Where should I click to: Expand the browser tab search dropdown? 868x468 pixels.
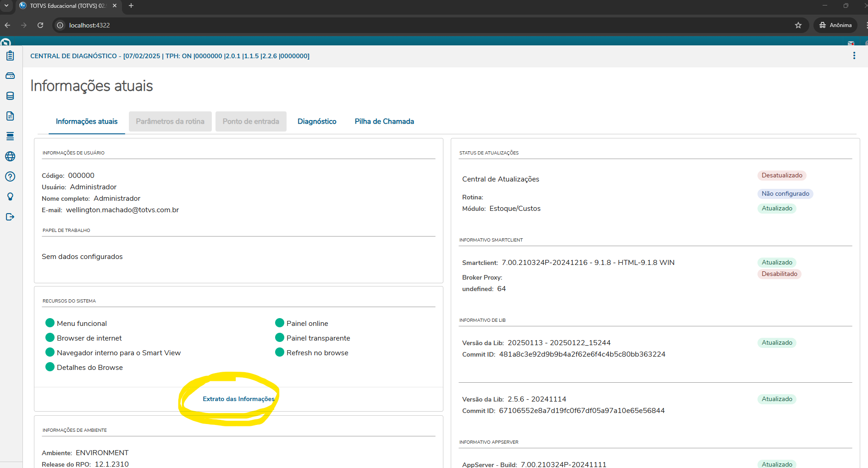(x=6, y=6)
